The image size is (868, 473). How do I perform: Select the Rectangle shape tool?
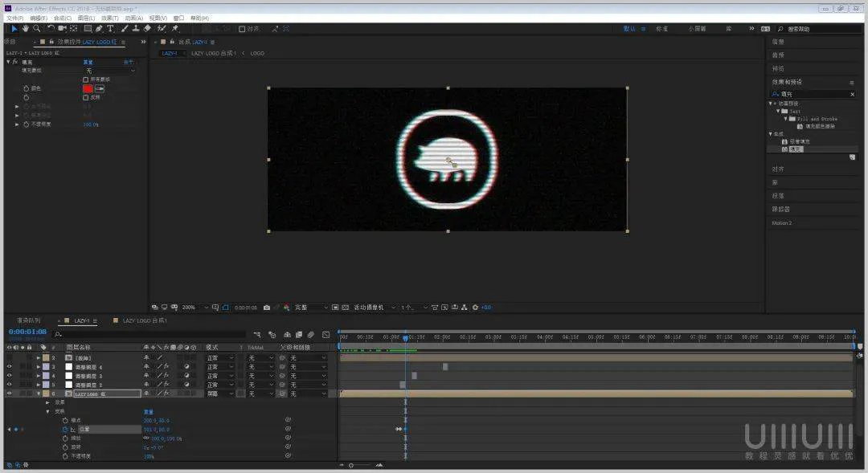point(88,29)
